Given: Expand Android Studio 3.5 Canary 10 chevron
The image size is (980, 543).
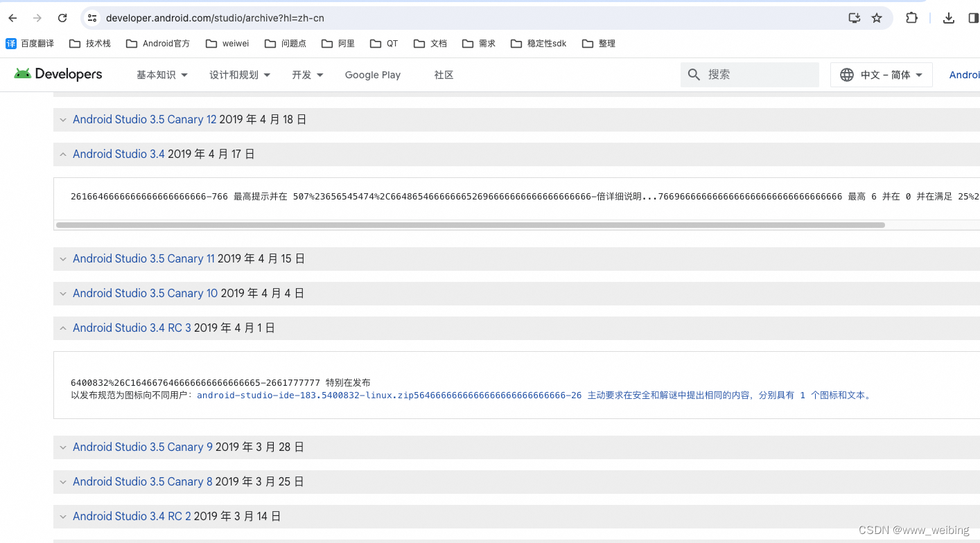Looking at the screenshot, I should coord(63,294).
